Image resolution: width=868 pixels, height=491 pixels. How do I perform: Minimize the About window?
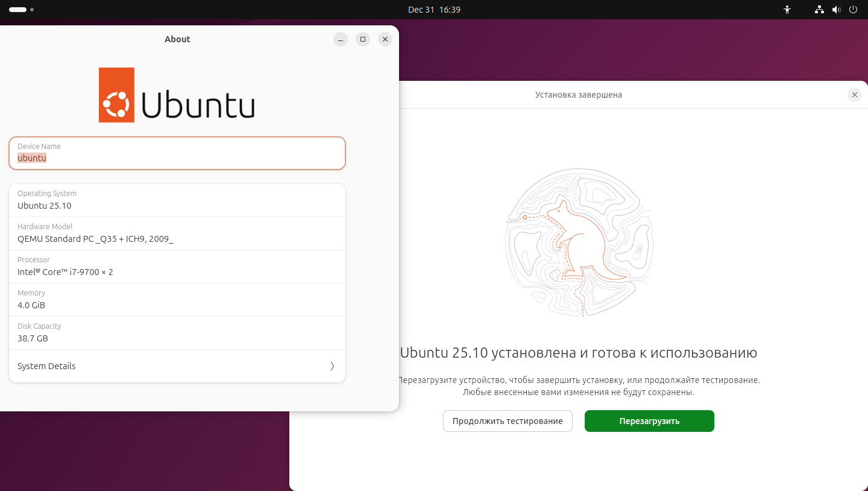click(341, 39)
